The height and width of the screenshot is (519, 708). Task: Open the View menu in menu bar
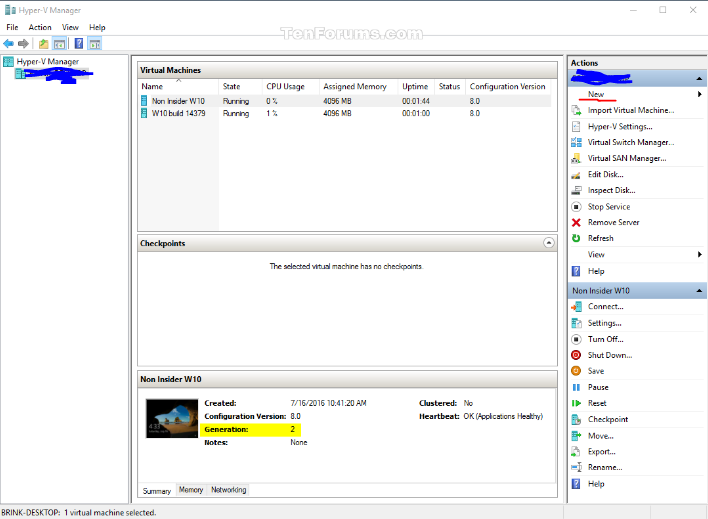tap(70, 28)
